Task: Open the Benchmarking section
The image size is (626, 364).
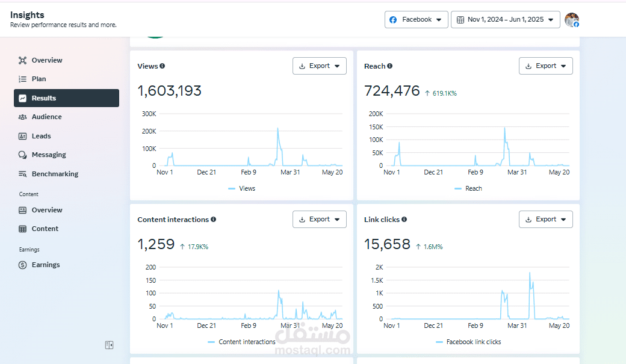Action: click(66, 174)
